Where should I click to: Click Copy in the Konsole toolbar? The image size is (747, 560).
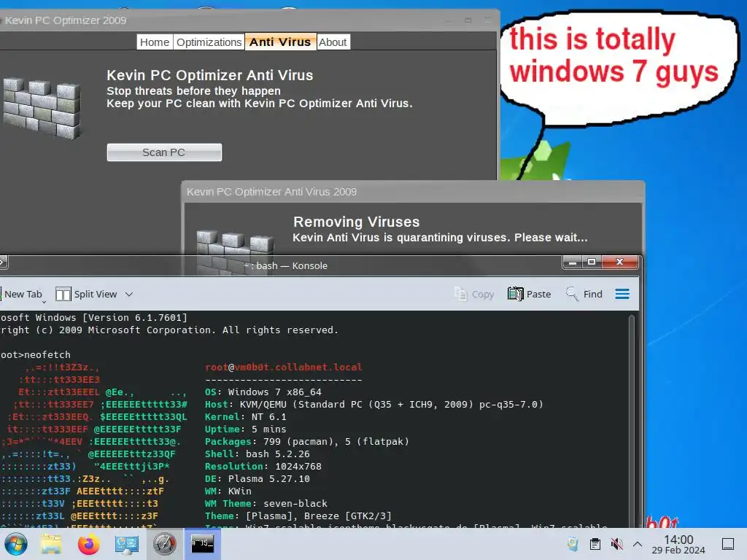(x=474, y=295)
